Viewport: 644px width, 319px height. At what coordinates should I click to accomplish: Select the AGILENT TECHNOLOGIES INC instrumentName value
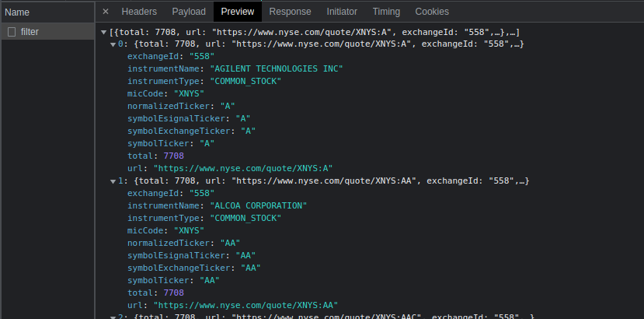point(276,69)
